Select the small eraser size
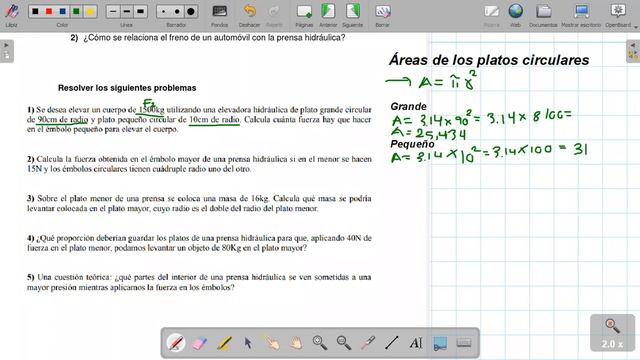The image size is (640, 360). coord(164,11)
